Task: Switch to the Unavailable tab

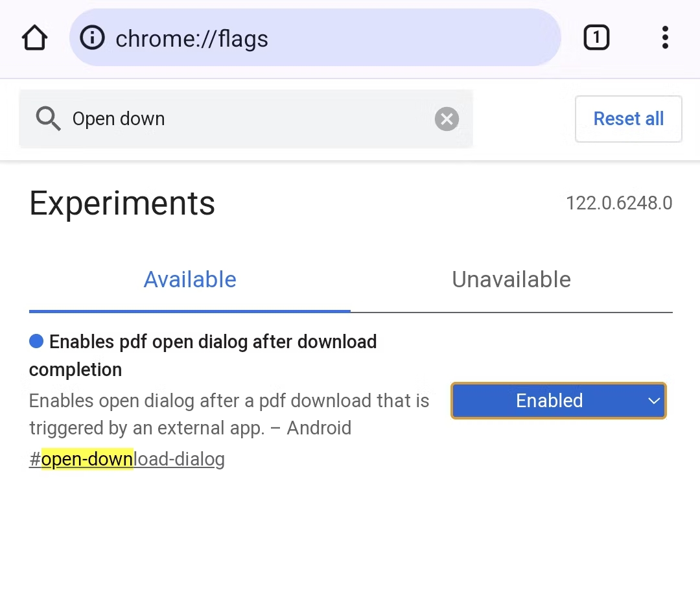Action: pyautogui.click(x=511, y=280)
